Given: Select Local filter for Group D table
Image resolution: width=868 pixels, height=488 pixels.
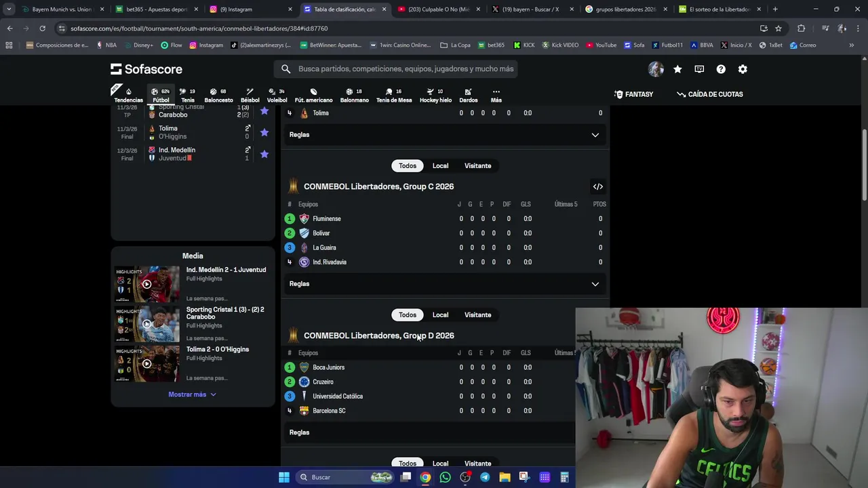Looking at the screenshot, I should pos(440,314).
